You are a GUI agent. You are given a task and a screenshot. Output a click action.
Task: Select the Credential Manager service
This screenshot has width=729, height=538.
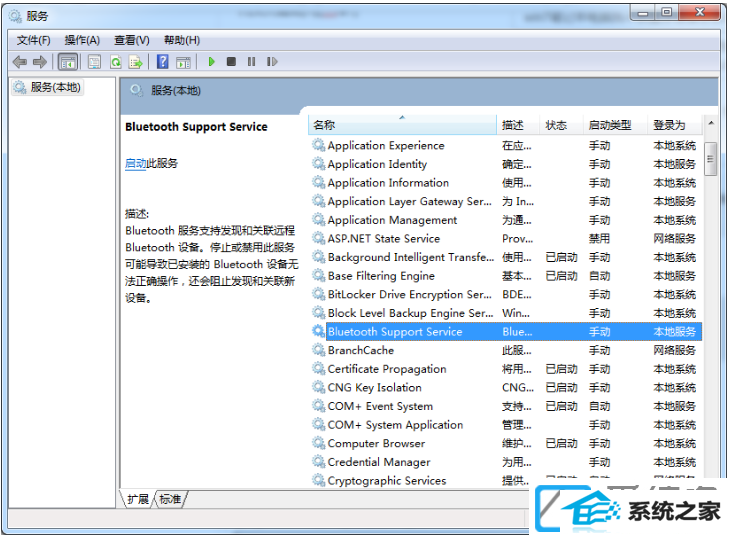click(x=506, y=462)
